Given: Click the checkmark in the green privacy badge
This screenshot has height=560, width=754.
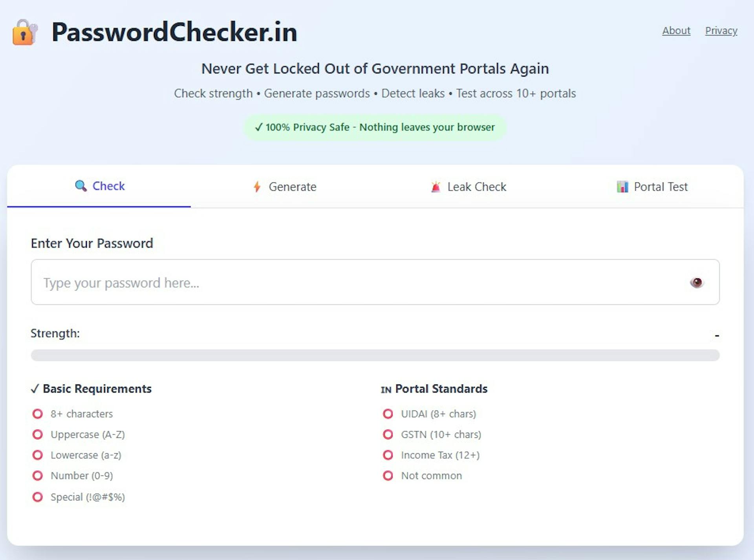Looking at the screenshot, I should click(x=259, y=127).
